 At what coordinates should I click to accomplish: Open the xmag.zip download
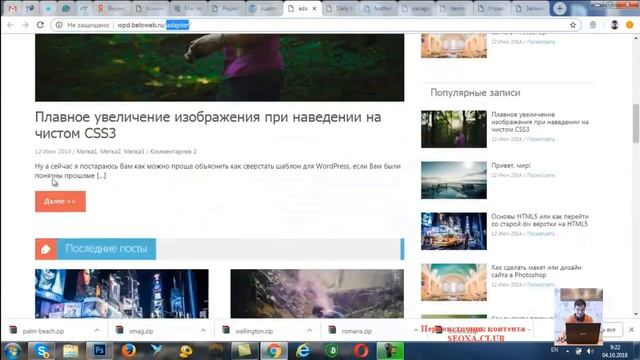(141, 331)
